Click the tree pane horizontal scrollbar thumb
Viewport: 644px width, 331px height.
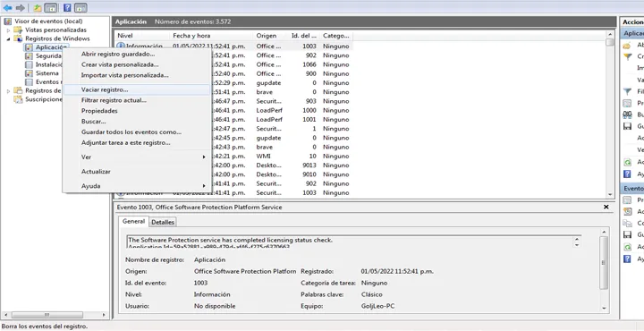coord(47,315)
